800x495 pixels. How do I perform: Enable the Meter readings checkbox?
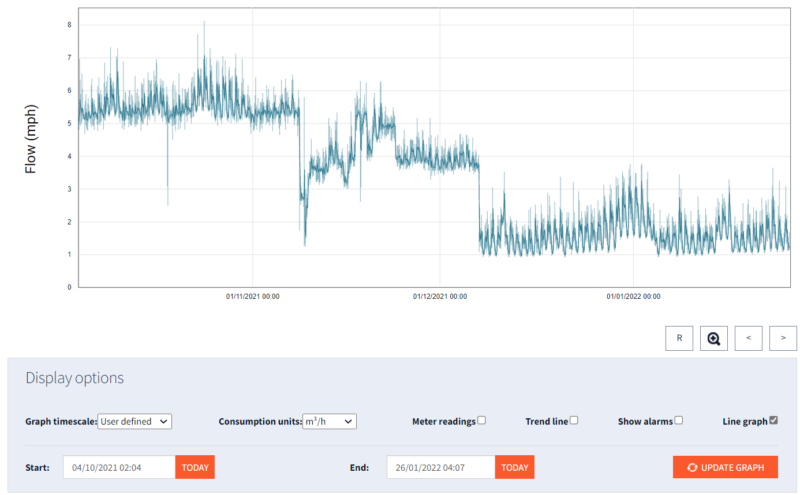tap(482, 421)
